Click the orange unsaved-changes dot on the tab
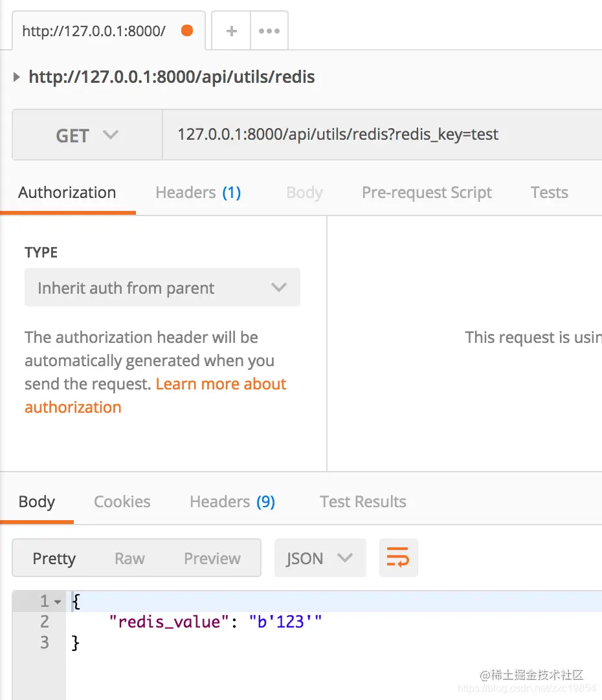This screenshot has width=602, height=700. click(x=187, y=30)
